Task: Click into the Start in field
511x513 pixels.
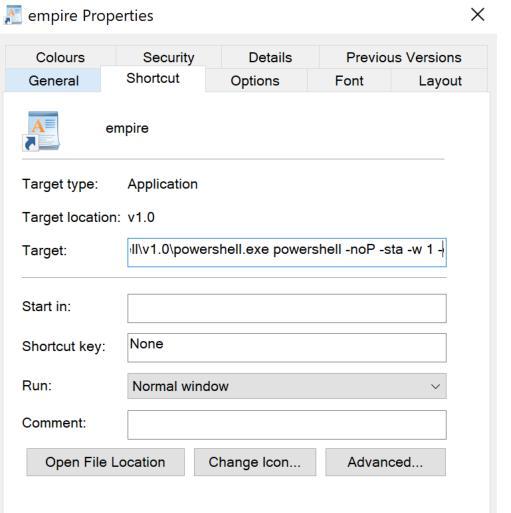Action: click(287, 308)
